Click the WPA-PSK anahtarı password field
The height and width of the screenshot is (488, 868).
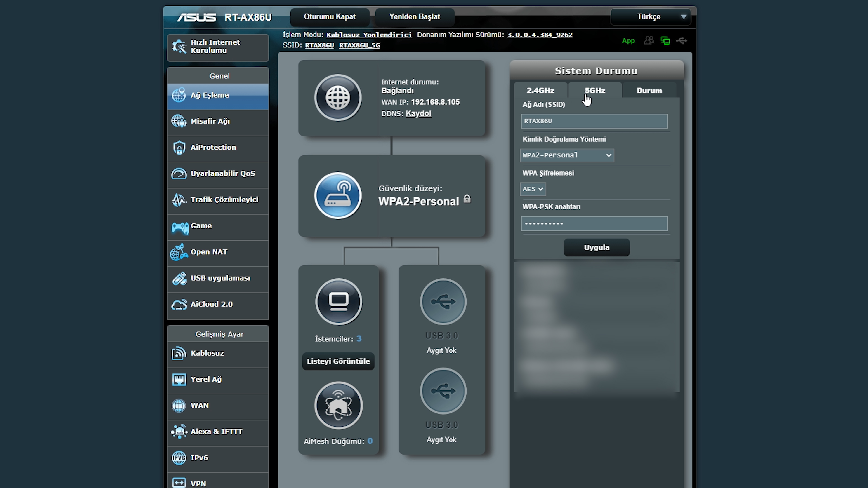click(594, 224)
